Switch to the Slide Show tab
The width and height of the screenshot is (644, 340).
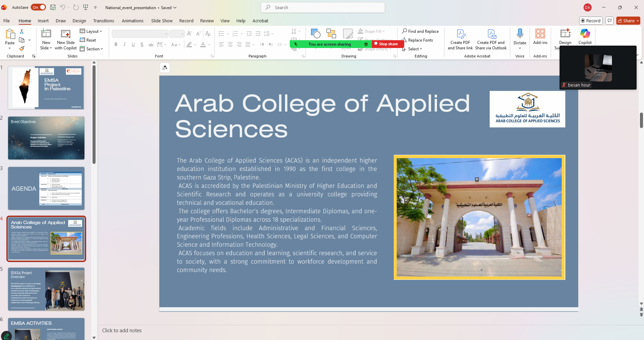[162, 21]
